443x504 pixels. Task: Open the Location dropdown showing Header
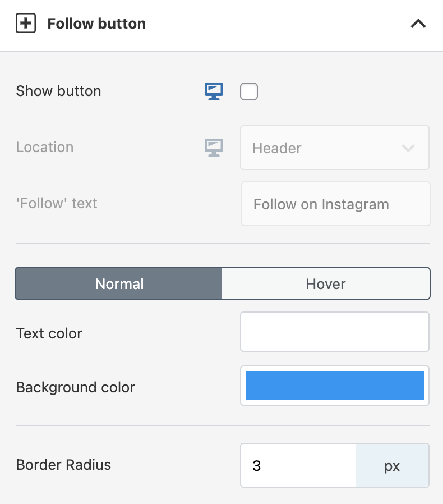tap(325, 148)
